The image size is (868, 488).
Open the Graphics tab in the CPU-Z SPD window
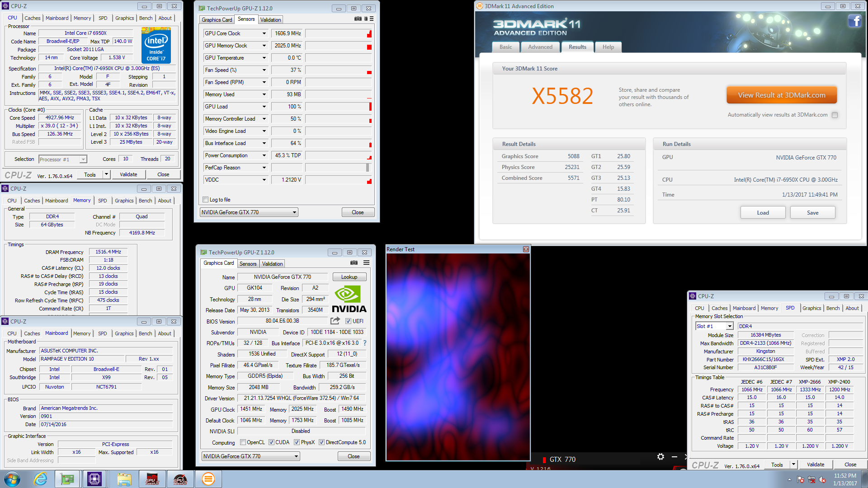point(811,308)
